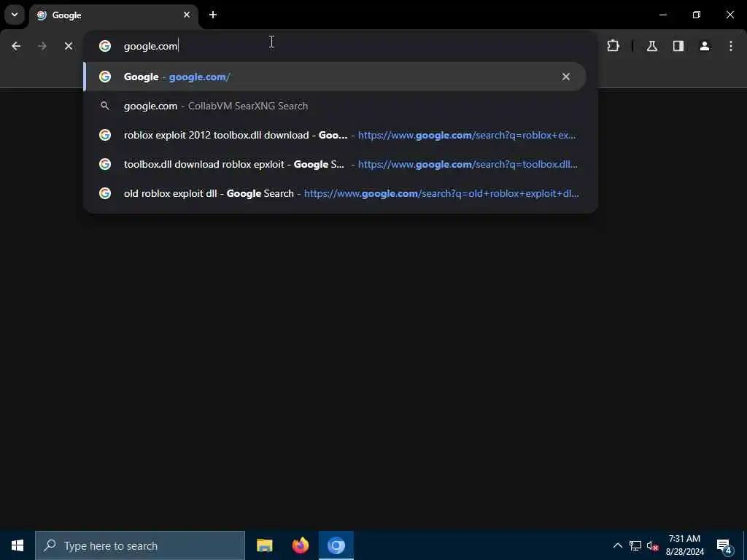
Task: Stop loading the page with X button
Action: point(69,46)
